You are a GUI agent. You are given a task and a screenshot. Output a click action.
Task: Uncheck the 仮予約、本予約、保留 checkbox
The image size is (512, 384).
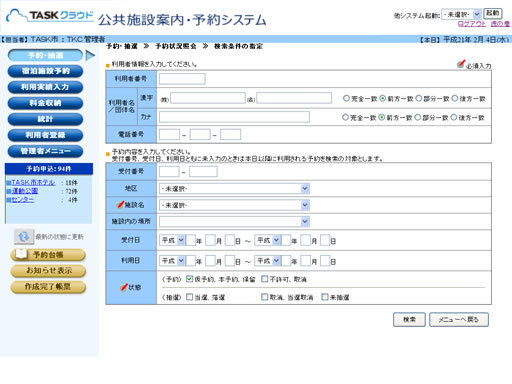[x=189, y=279]
